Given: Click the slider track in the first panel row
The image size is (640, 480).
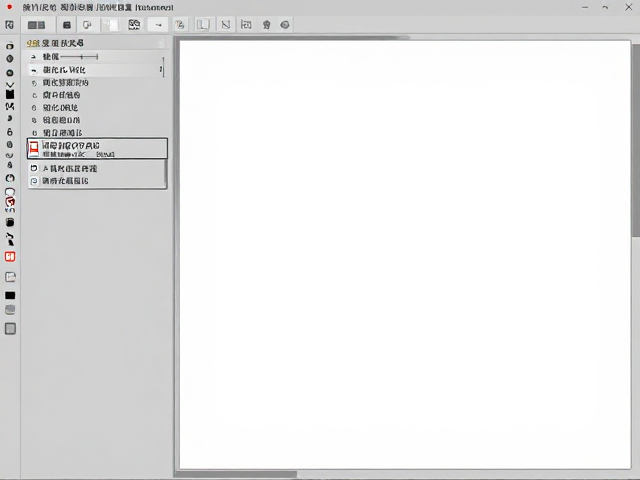Looking at the screenshot, I should point(79,57).
